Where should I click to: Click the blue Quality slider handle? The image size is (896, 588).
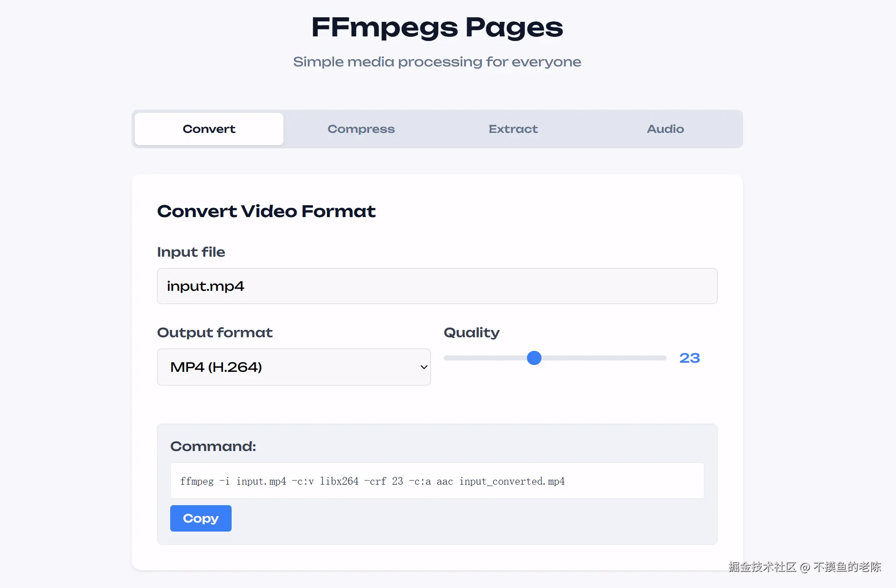[x=534, y=358]
